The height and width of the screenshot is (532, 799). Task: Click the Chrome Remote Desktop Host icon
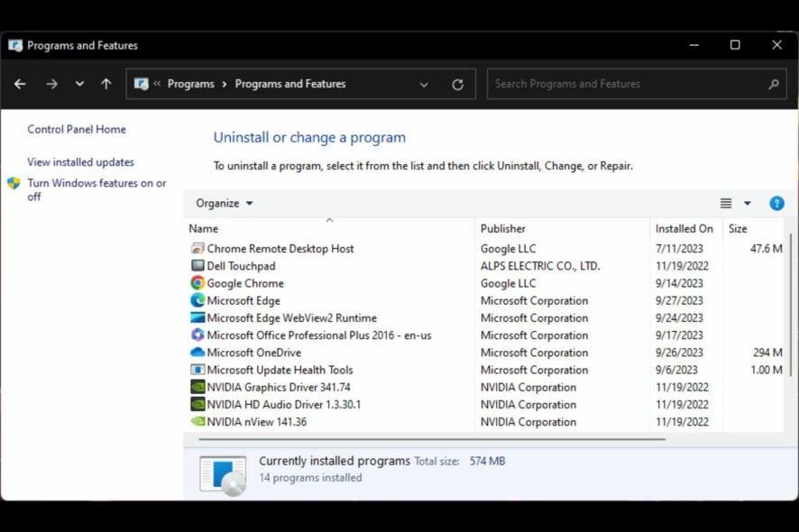coord(197,249)
